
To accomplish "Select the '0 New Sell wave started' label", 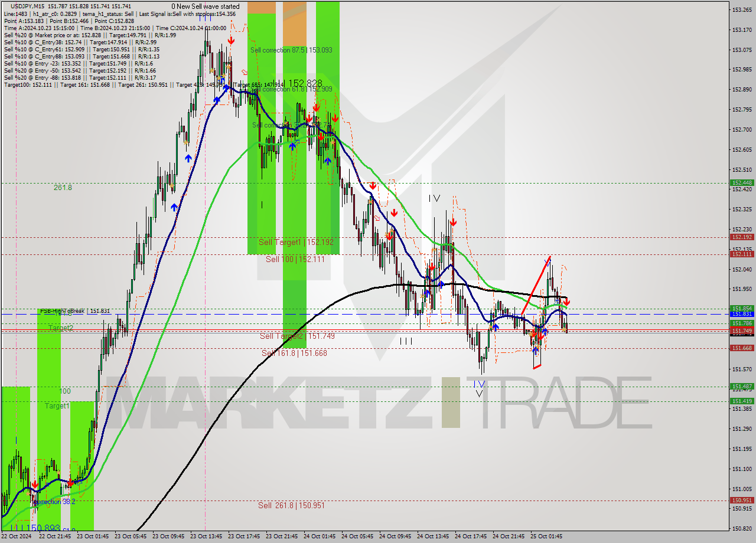I will 206,6.
